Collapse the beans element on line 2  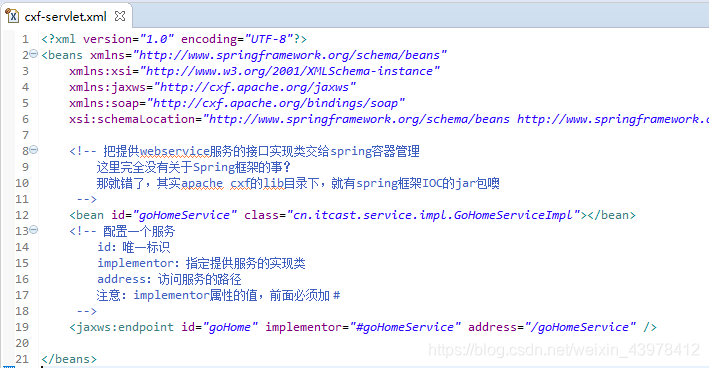33,54
